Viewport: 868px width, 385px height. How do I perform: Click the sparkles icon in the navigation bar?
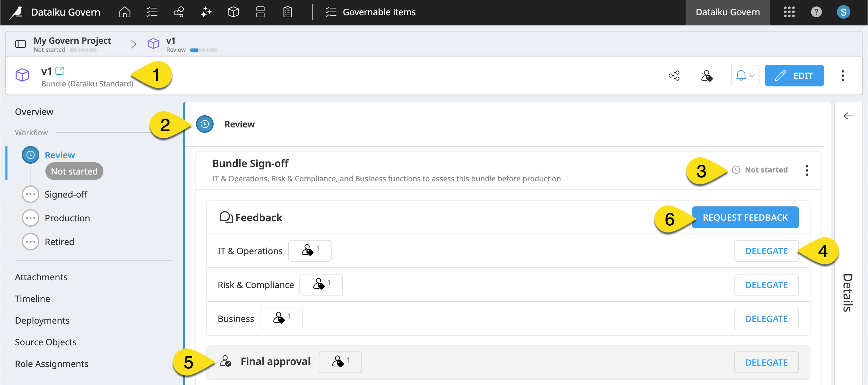point(206,12)
